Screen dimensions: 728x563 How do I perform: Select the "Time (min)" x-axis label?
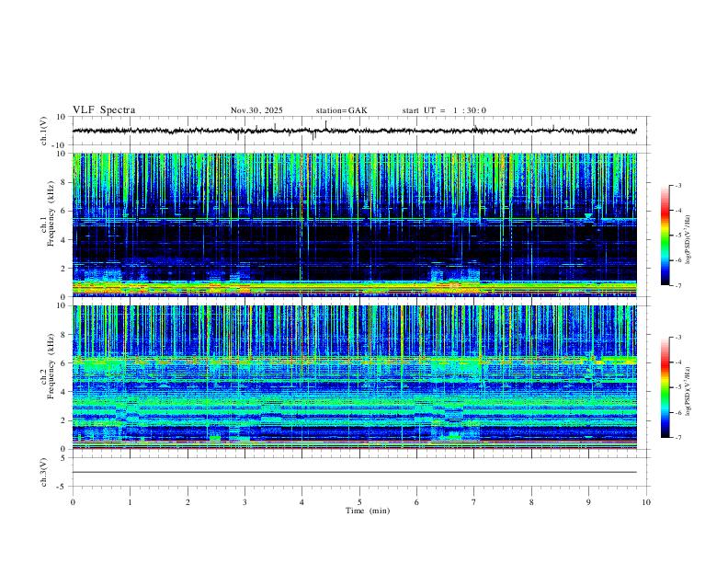(x=368, y=511)
